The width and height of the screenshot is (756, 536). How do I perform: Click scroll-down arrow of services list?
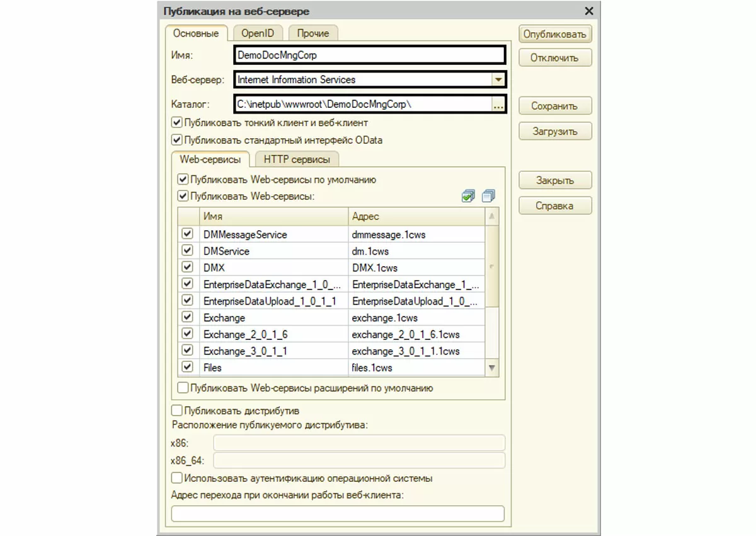coord(492,368)
